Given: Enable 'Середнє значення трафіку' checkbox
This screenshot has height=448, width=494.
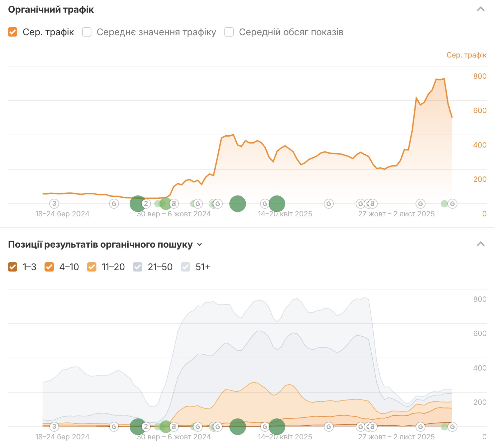Looking at the screenshot, I should [x=87, y=32].
